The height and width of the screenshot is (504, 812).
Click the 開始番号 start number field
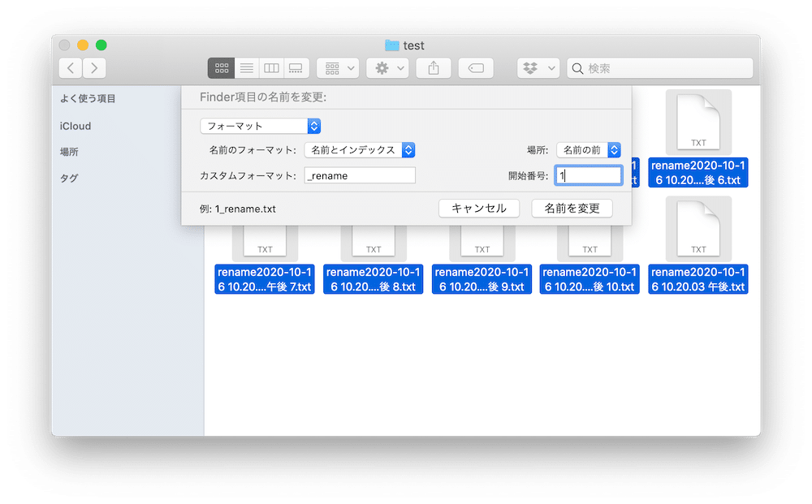589,175
